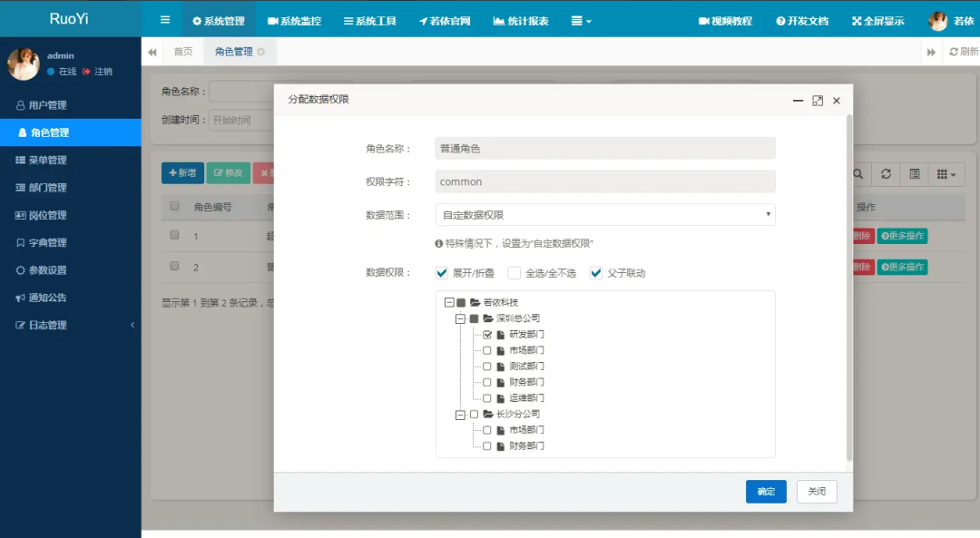Click the 权限字符 input field
Viewport: 980px width, 538px height.
point(605,181)
